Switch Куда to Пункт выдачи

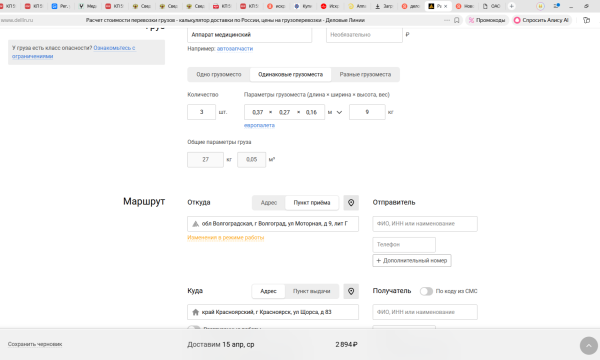[311, 291]
